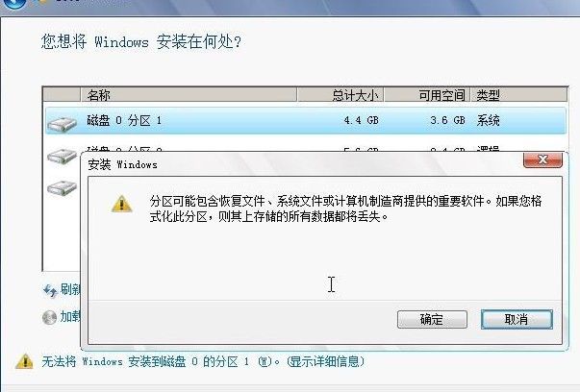The width and height of the screenshot is (580, 392).
Task: Select the 磁盘 0 分区 1 row
Action: pyautogui.click(x=306, y=120)
